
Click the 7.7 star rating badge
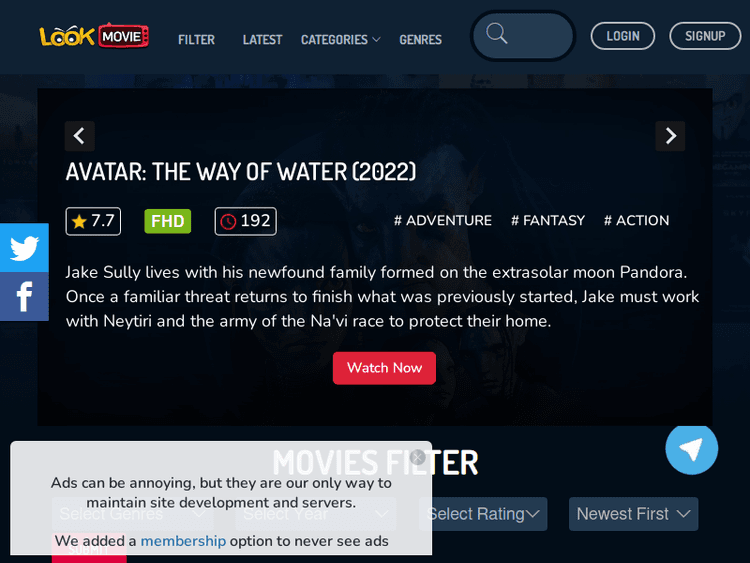coord(93,221)
